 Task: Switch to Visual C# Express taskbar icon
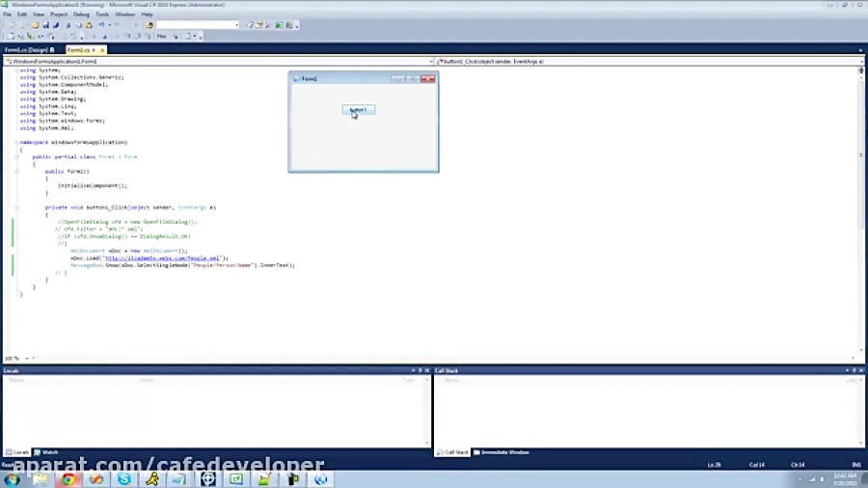(236, 479)
